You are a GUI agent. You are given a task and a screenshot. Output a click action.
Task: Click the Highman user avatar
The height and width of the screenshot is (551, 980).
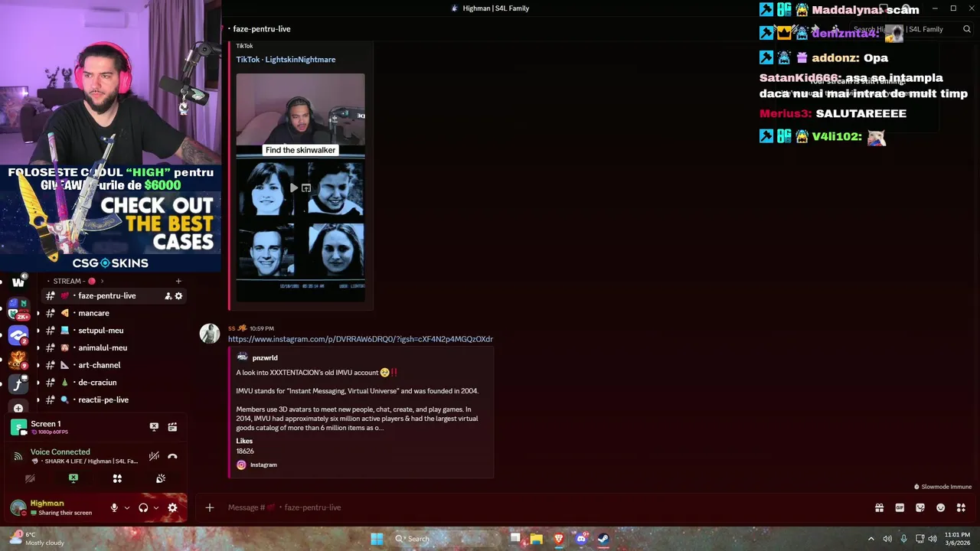[18, 507]
